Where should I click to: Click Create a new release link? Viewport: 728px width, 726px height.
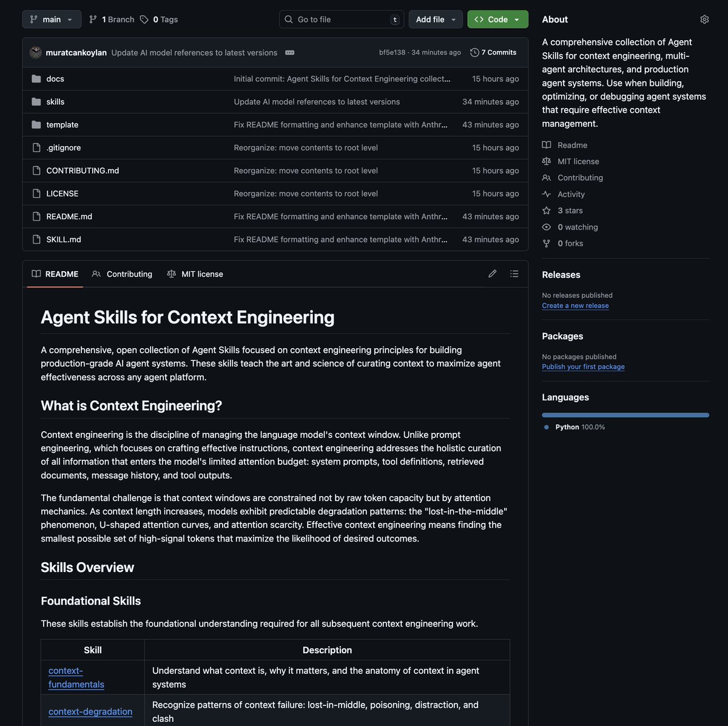575,306
